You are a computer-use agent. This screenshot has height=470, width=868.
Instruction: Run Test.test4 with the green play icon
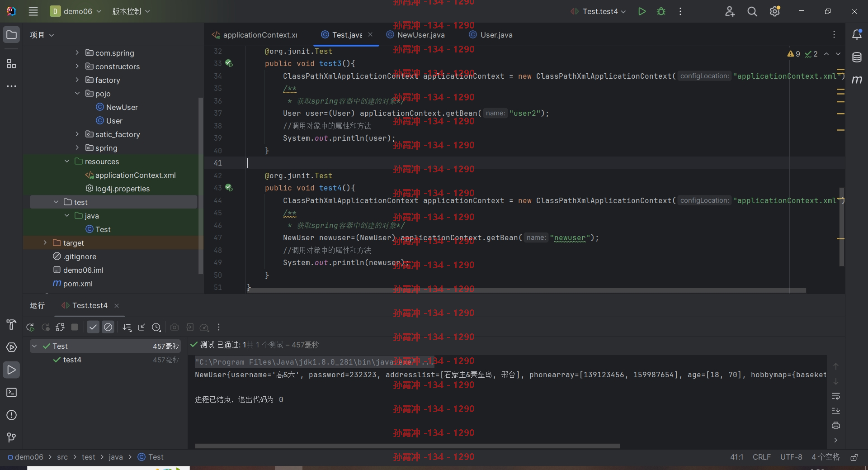coord(642,11)
